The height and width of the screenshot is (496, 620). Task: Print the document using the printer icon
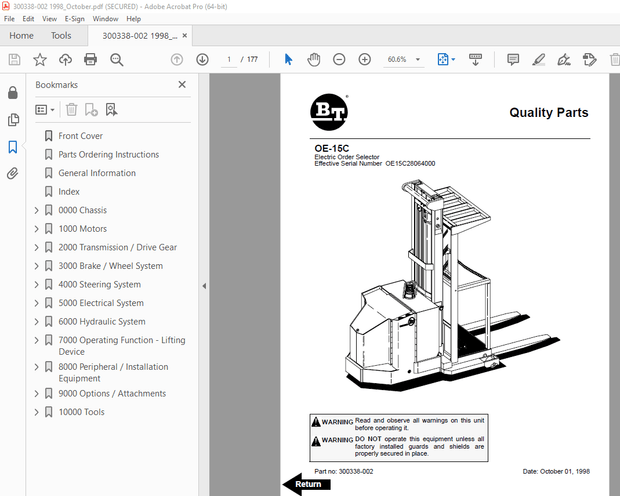pyautogui.click(x=91, y=60)
